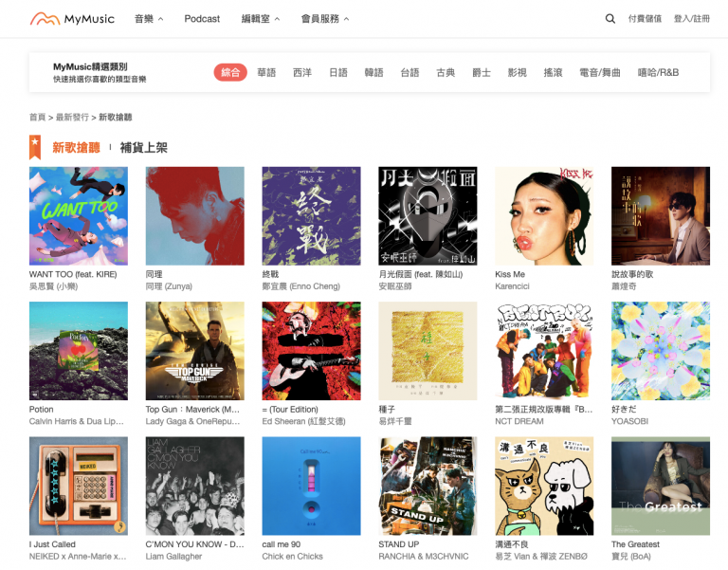Screen dimensions: 728x570
Task: Click the orange star bookmark icon
Action: (x=35, y=147)
